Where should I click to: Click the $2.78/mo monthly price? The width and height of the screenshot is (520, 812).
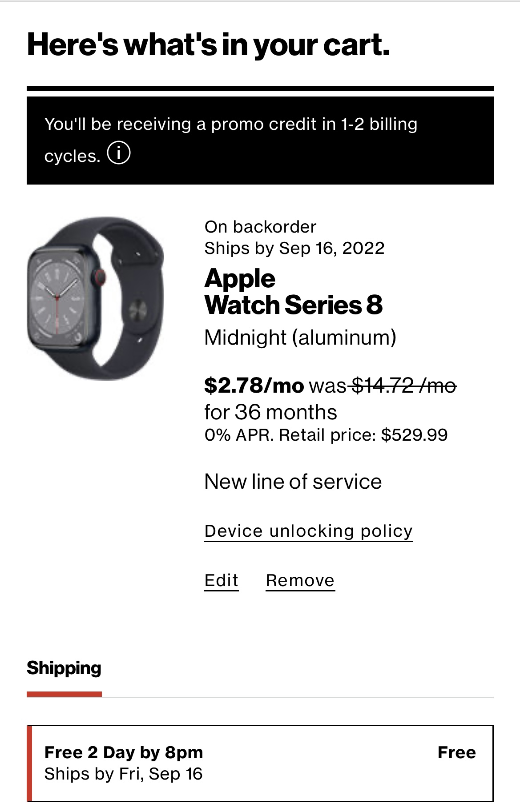(254, 385)
